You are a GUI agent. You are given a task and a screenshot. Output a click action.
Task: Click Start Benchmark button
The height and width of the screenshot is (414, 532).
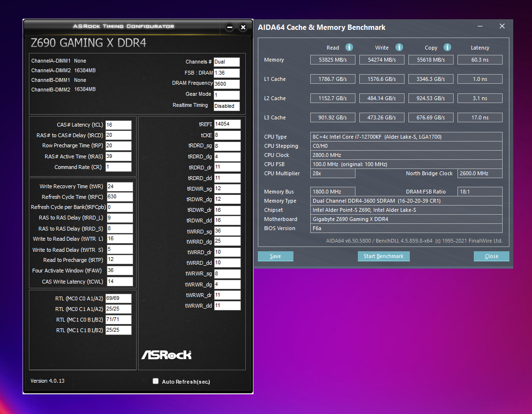tap(383, 256)
